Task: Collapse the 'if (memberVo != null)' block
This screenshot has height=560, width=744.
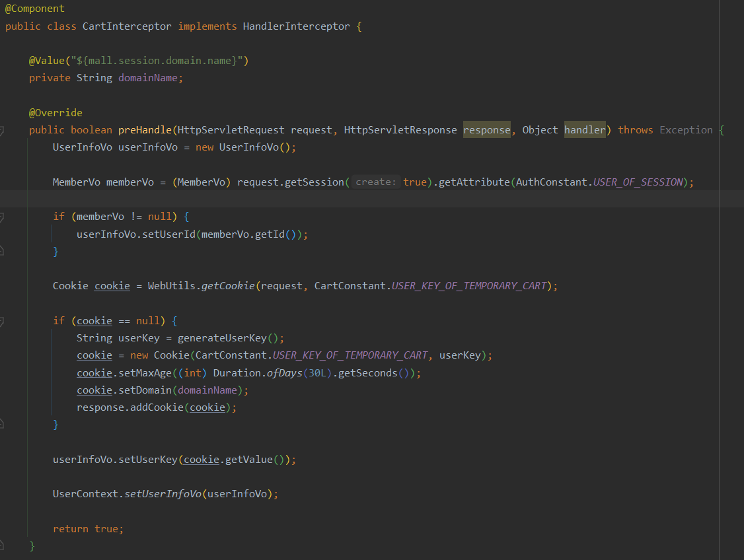Action: (x=2, y=217)
